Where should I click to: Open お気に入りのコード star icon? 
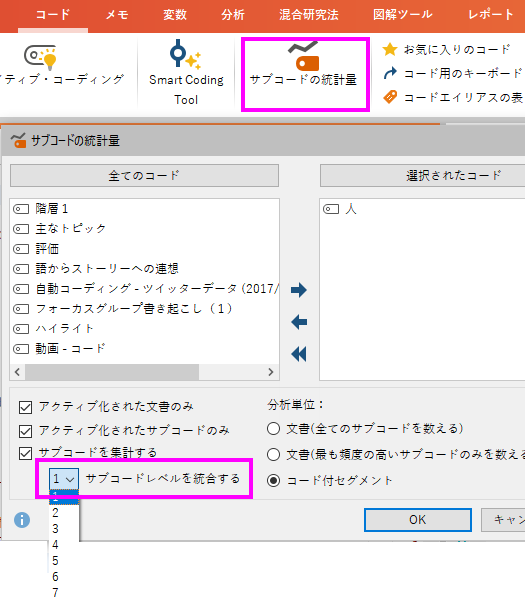click(390, 49)
